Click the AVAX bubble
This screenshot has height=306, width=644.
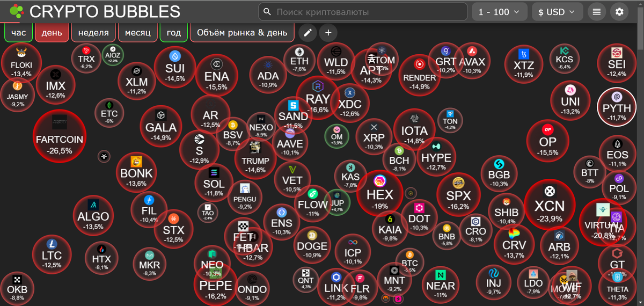point(472,61)
